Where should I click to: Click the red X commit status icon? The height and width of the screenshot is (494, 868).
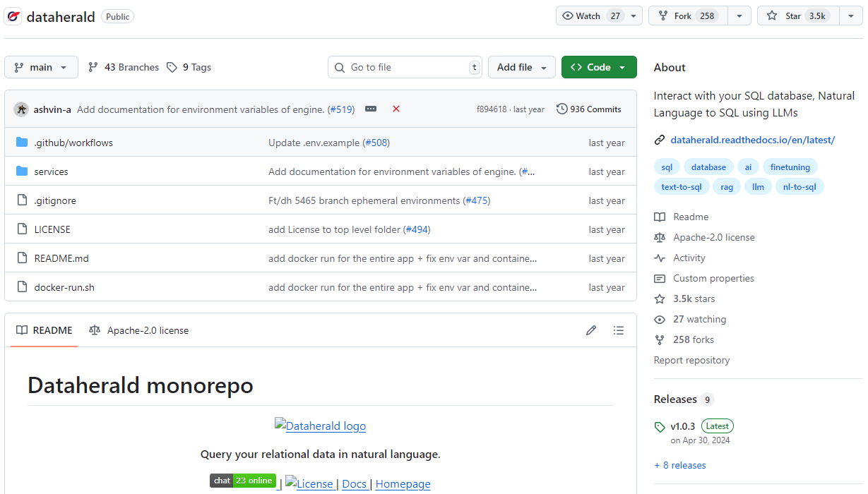396,109
